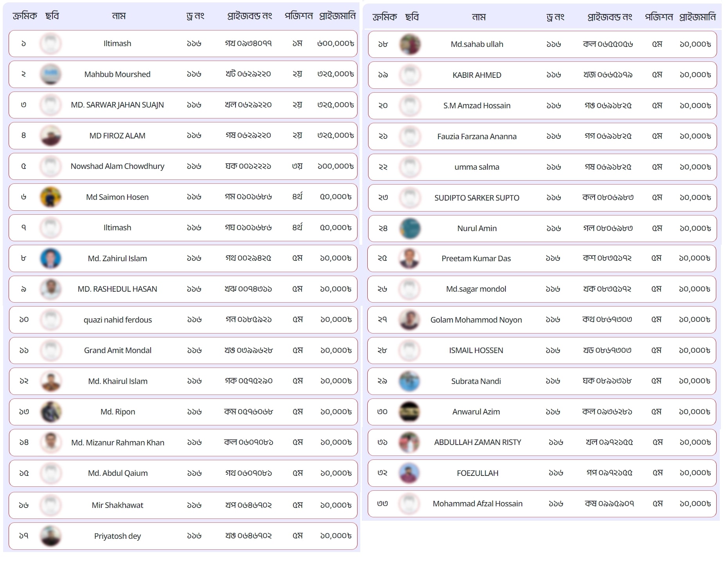Click Anwarul Azim's dark avatar image
728x565 pixels.
click(409, 412)
